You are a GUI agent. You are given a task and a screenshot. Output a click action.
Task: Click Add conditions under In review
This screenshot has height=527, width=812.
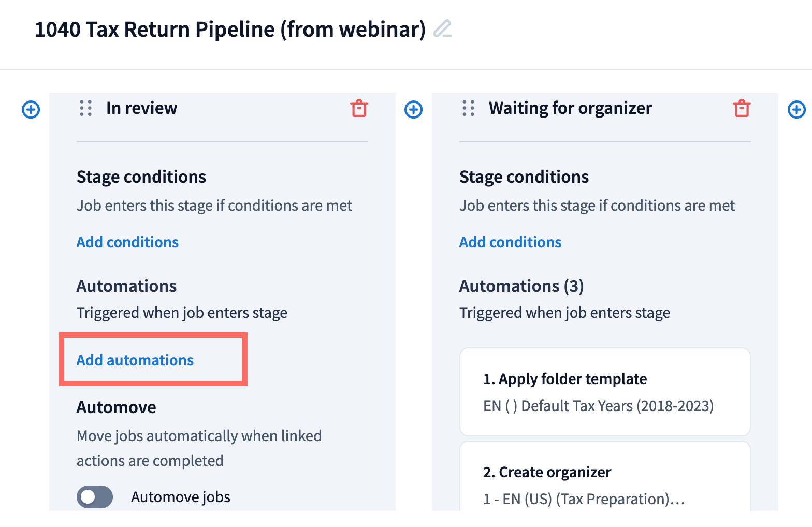click(x=127, y=242)
